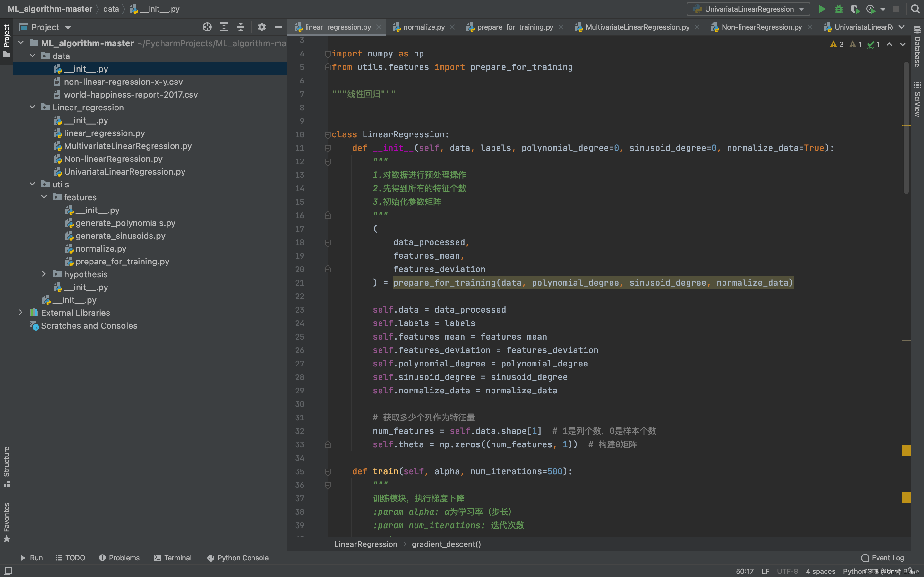Click the Expand All icon in the Project panel
Screen dimensions: 924x577
coord(224,27)
